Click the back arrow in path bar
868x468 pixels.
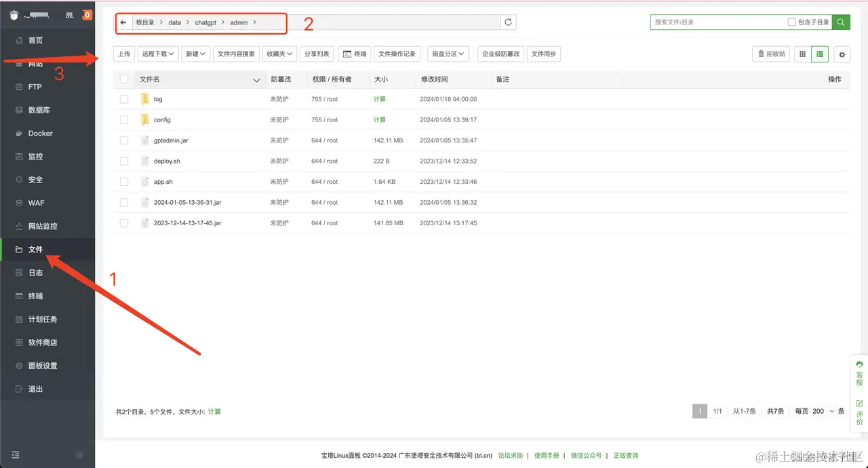123,22
